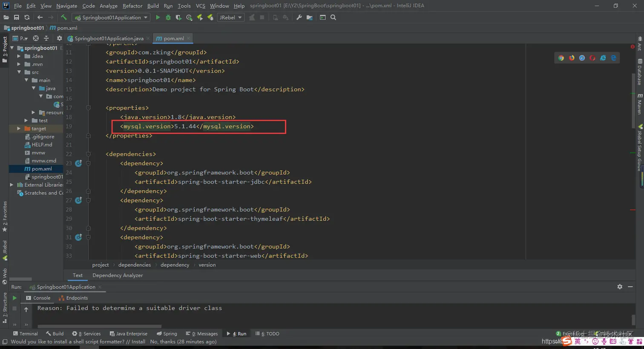
Task: Open the TODO tool window
Action: tap(267, 334)
